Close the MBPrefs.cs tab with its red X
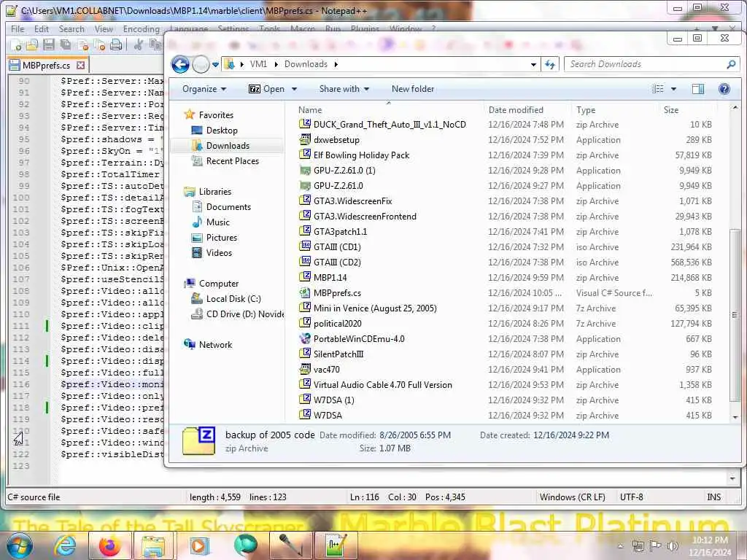 [x=80, y=65]
